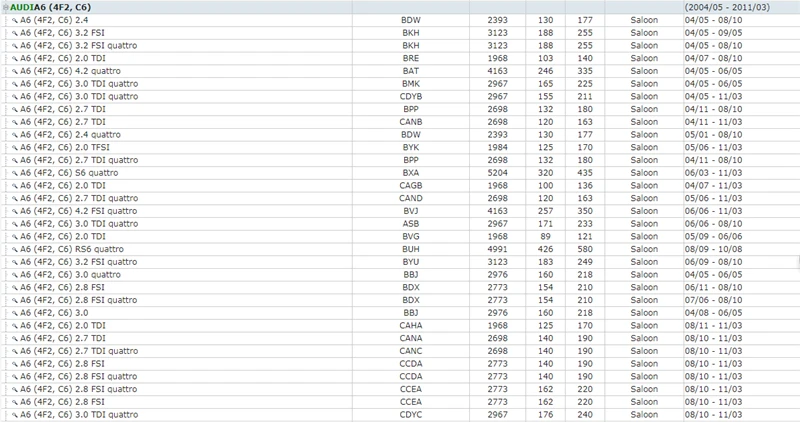This screenshot has width=800, height=422.
Task: Select the 3.2 FSI quattro row with 04/05 - 08/10
Action: tap(400, 45)
